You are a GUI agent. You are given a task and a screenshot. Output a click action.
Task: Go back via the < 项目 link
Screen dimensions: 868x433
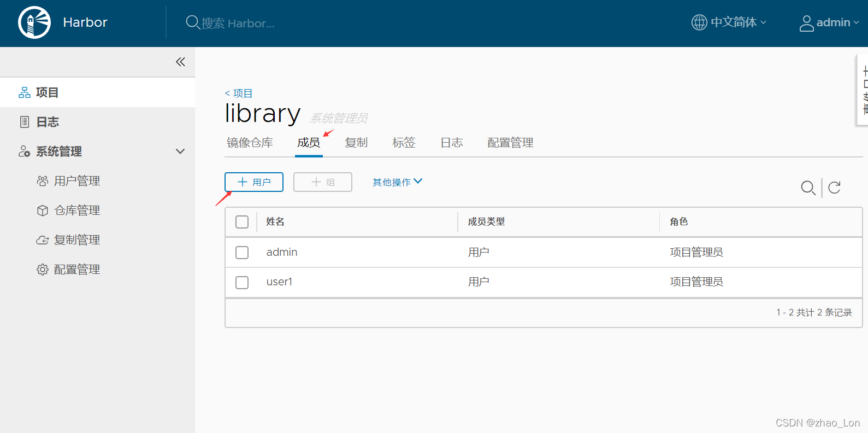tap(239, 93)
